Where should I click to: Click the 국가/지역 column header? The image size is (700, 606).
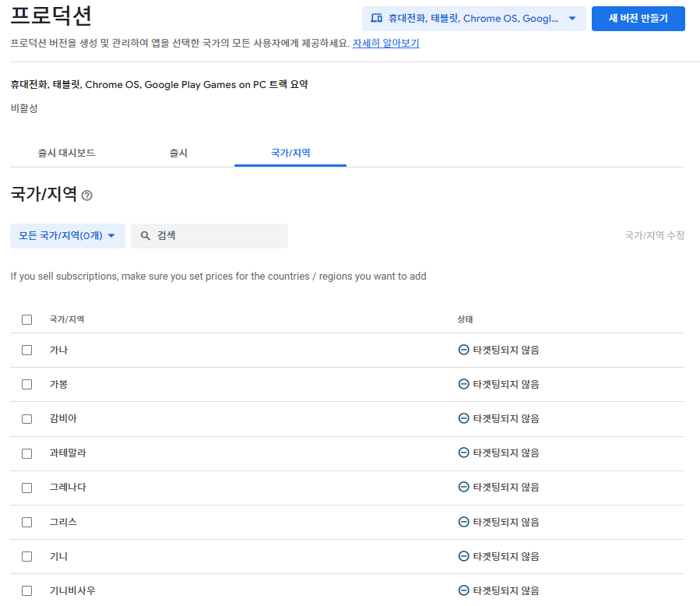pyautogui.click(x=66, y=319)
